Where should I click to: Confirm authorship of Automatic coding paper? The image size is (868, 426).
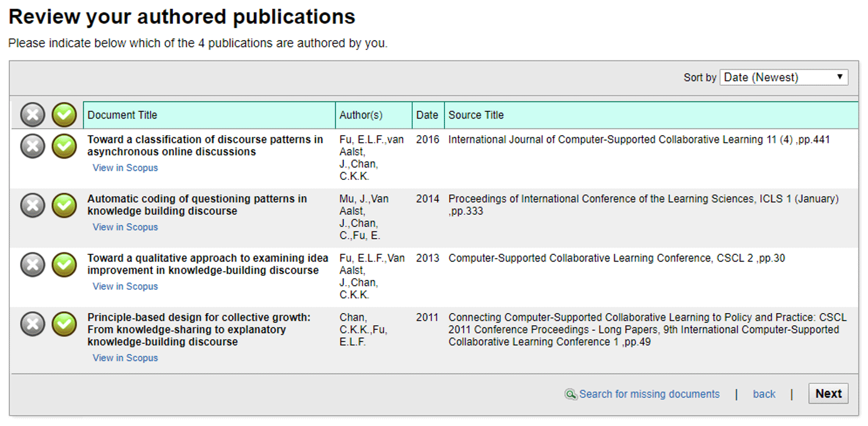[x=64, y=205]
